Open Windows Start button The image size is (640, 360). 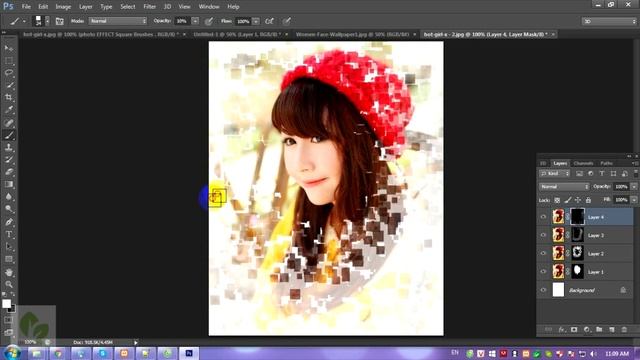[12, 353]
